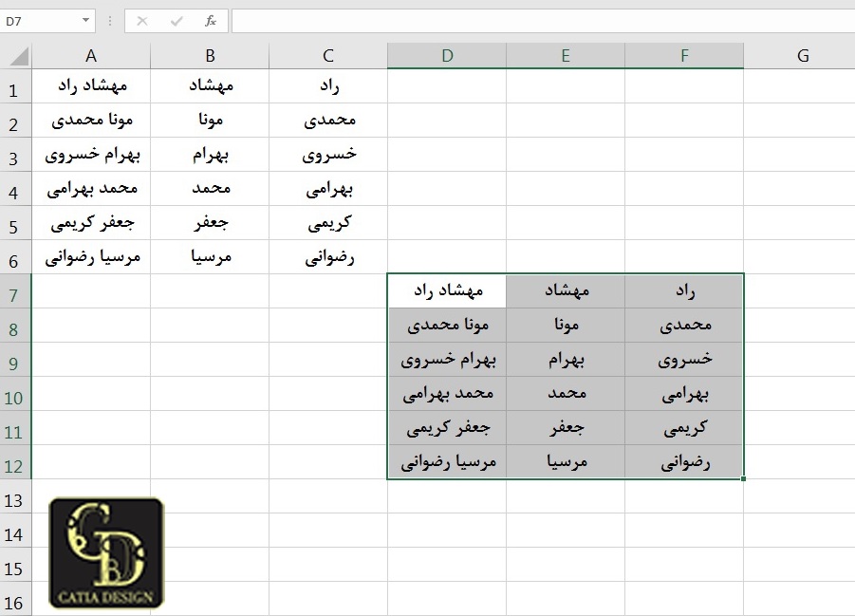Click cell E7 containing مهشاد
This screenshot has width=855, height=616.
pos(566,291)
